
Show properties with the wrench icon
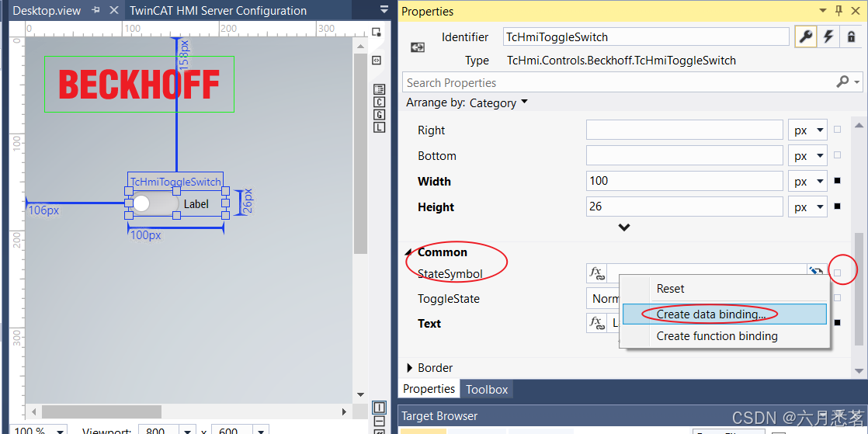point(805,36)
